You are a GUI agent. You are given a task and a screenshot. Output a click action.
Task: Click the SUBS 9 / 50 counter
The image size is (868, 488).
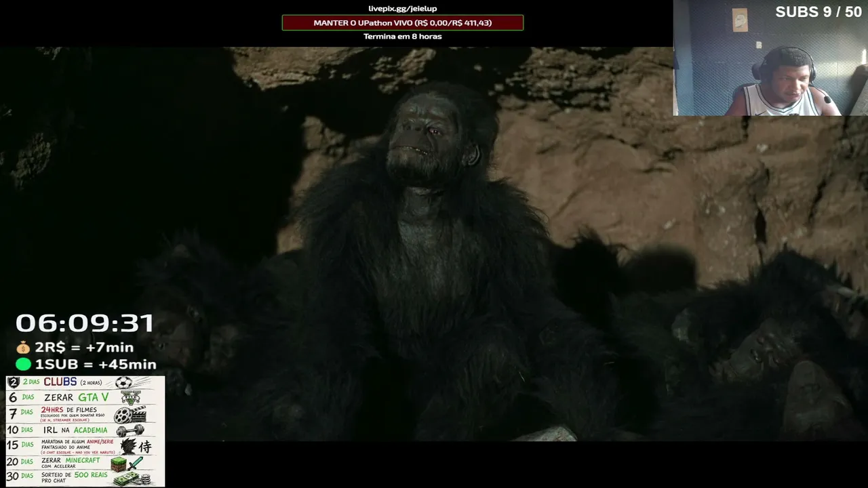click(818, 12)
